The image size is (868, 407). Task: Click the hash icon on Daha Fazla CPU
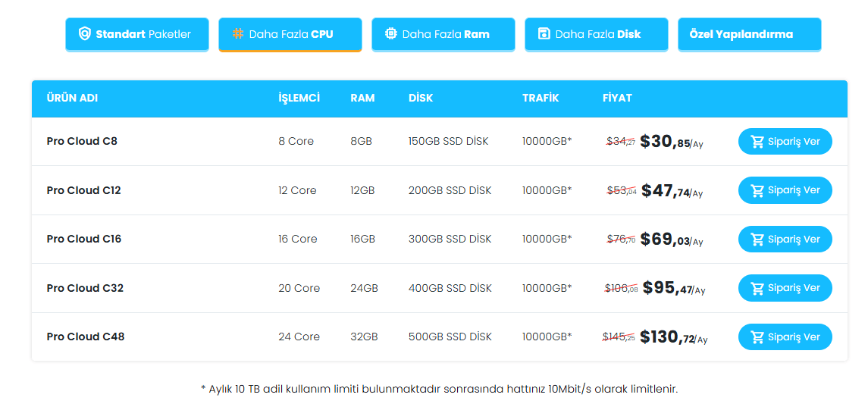pos(238,34)
